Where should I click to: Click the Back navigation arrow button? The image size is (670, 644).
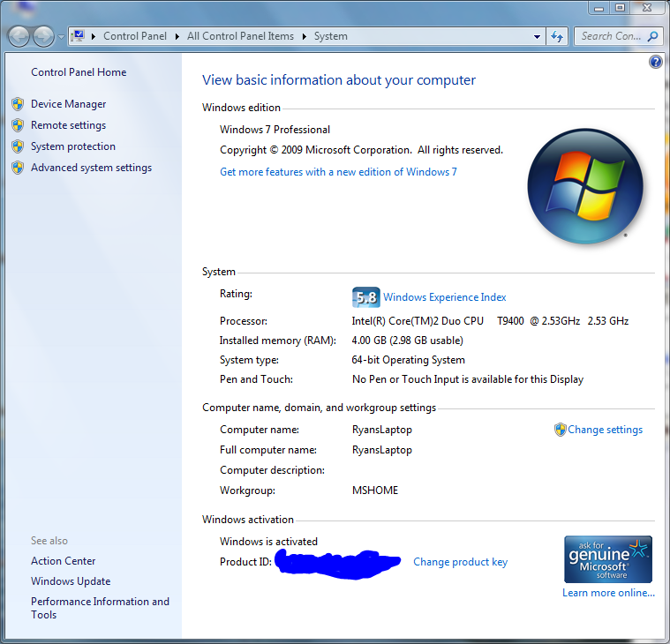tap(19, 36)
